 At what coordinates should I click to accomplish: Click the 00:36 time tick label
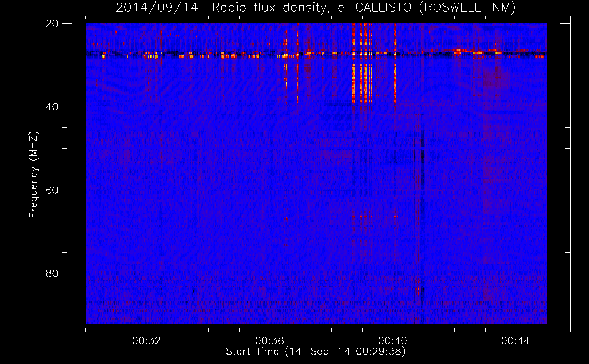(270, 341)
